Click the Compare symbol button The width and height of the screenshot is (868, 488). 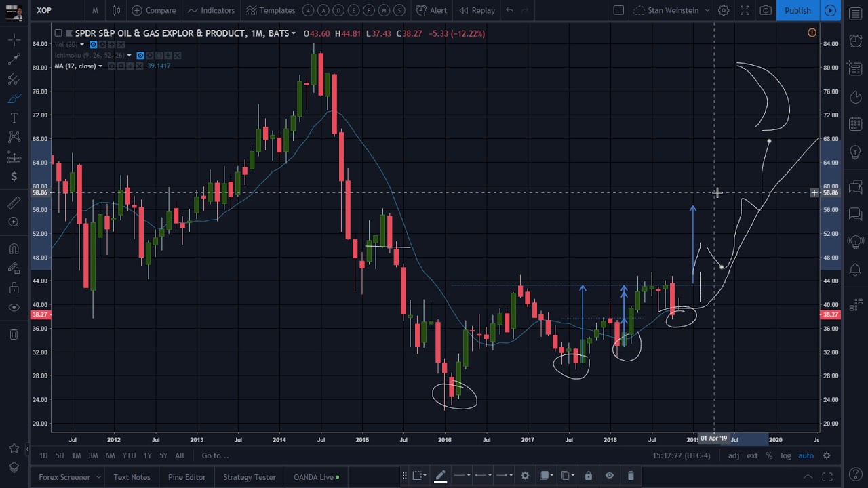[154, 10]
